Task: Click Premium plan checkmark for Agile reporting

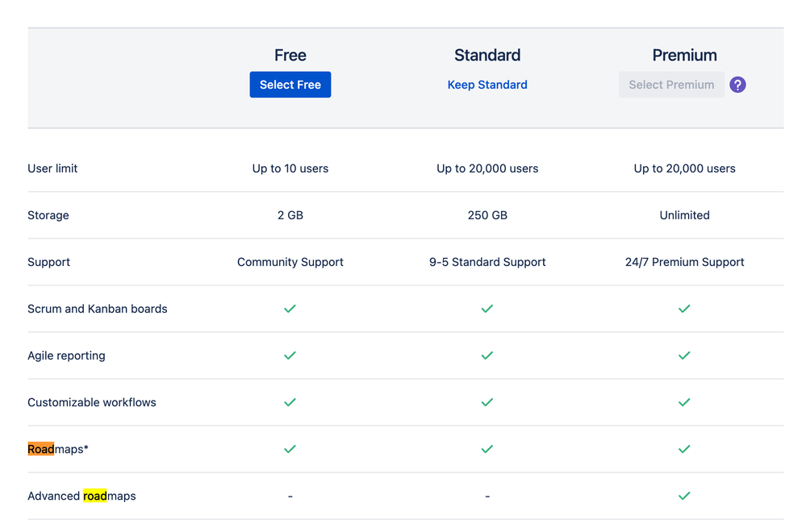Action: [684, 355]
